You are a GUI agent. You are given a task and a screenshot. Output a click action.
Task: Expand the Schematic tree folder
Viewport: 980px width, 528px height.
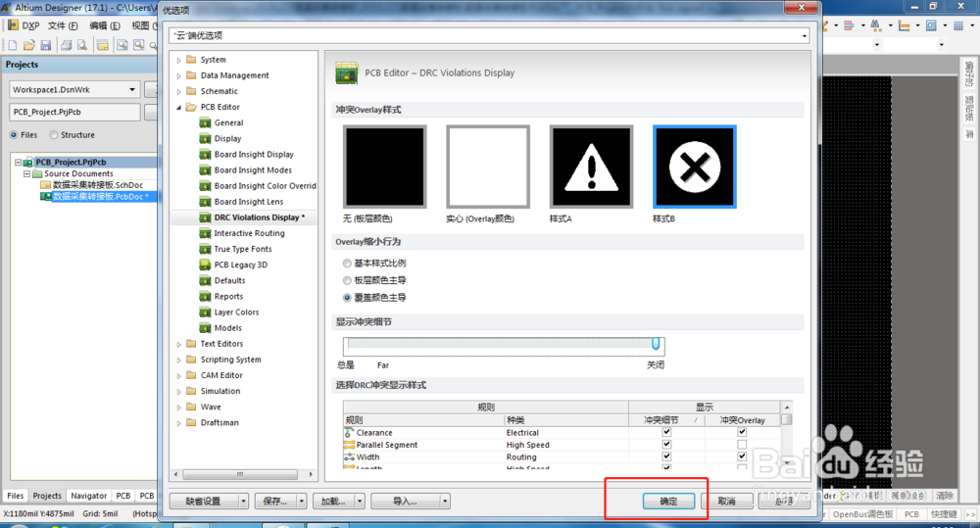click(x=178, y=91)
